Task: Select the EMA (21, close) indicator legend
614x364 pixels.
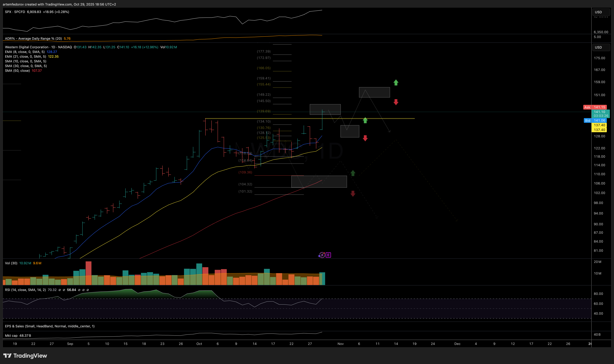Action: tap(25, 56)
